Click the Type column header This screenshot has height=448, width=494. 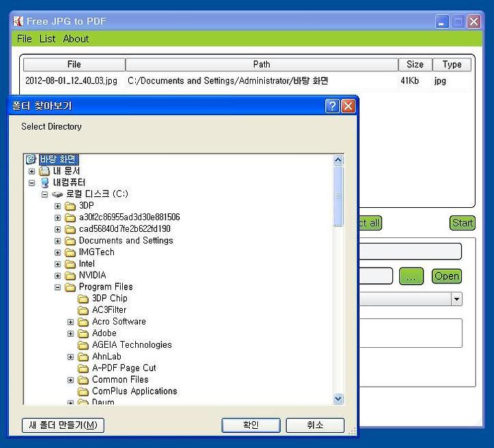click(x=451, y=64)
